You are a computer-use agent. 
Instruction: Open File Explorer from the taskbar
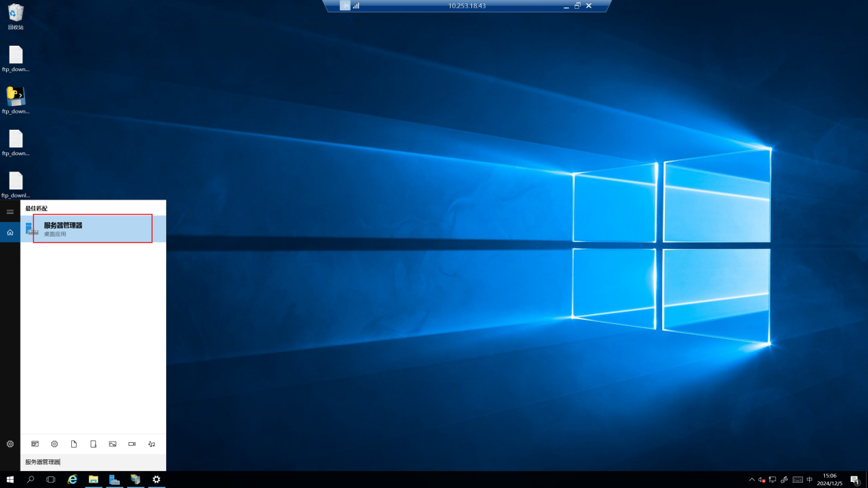coord(93,480)
